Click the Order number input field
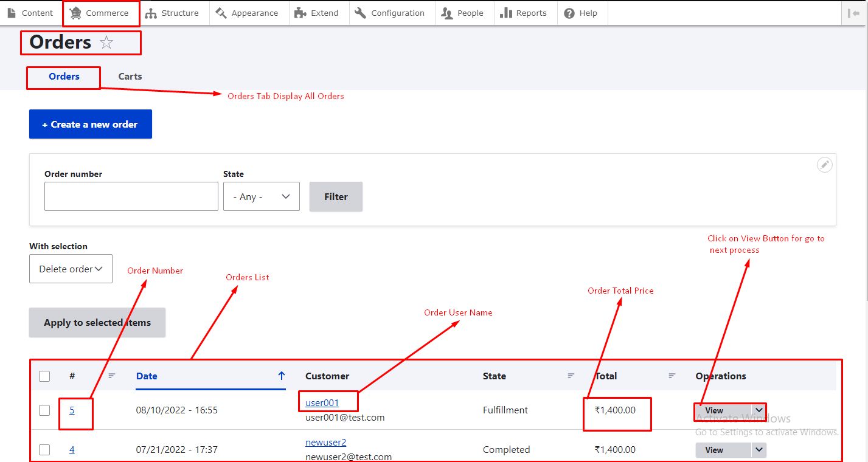Image resolution: width=868 pixels, height=462 pixels. [131, 197]
